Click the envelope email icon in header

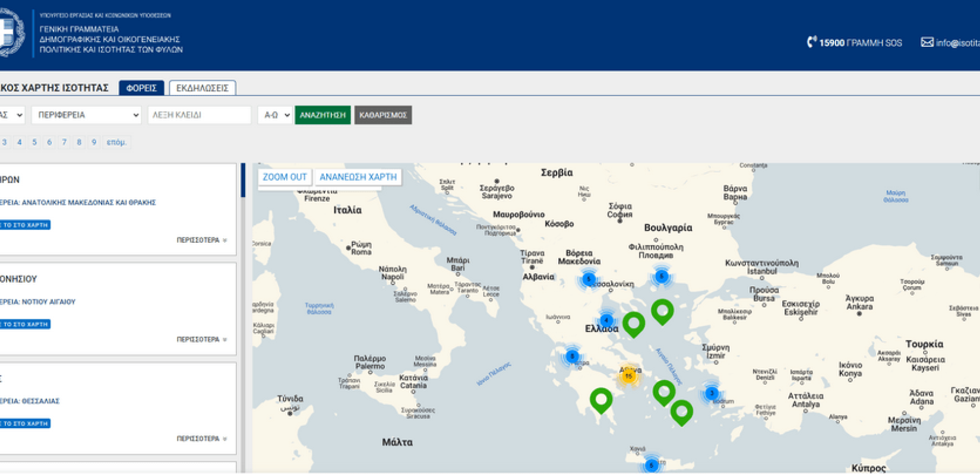click(927, 42)
